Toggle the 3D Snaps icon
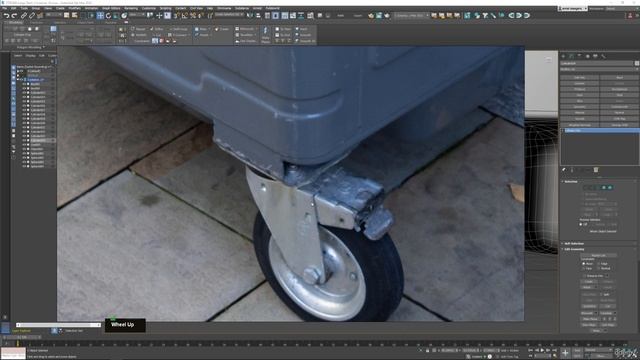 pos(176,16)
